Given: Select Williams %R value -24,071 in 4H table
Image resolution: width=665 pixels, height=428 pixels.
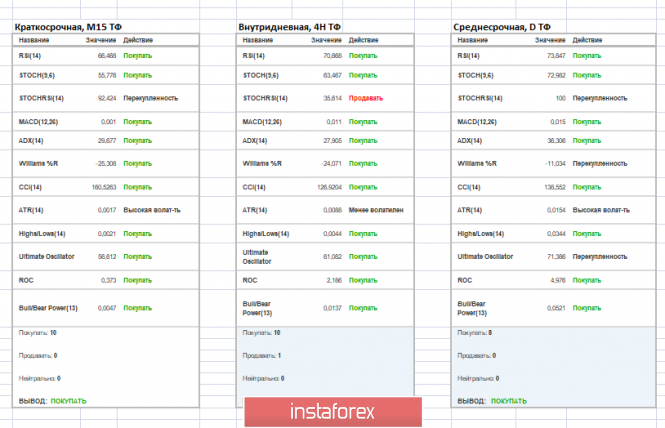Looking at the screenshot, I should (x=331, y=163).
